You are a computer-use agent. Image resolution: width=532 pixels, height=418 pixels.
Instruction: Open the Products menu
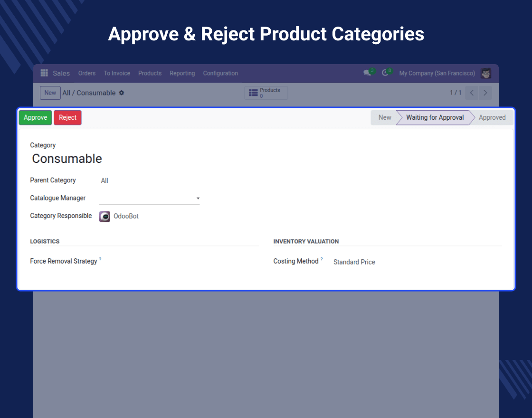150,73
